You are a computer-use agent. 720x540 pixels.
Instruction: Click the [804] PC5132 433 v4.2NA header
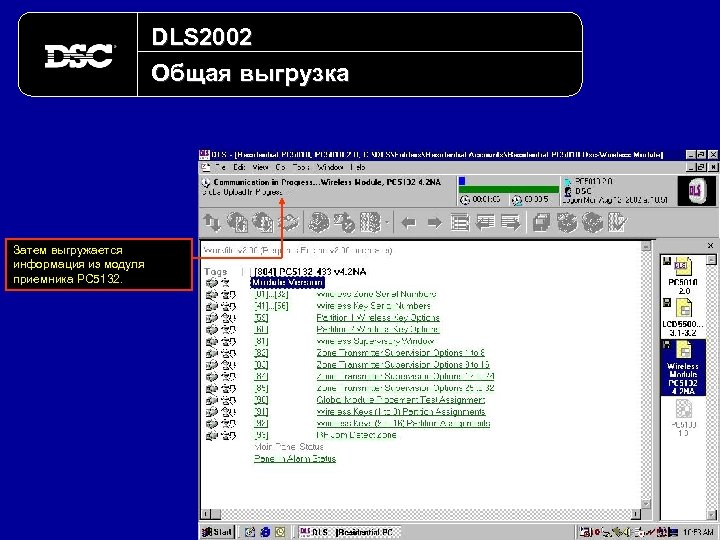[310, 272]
